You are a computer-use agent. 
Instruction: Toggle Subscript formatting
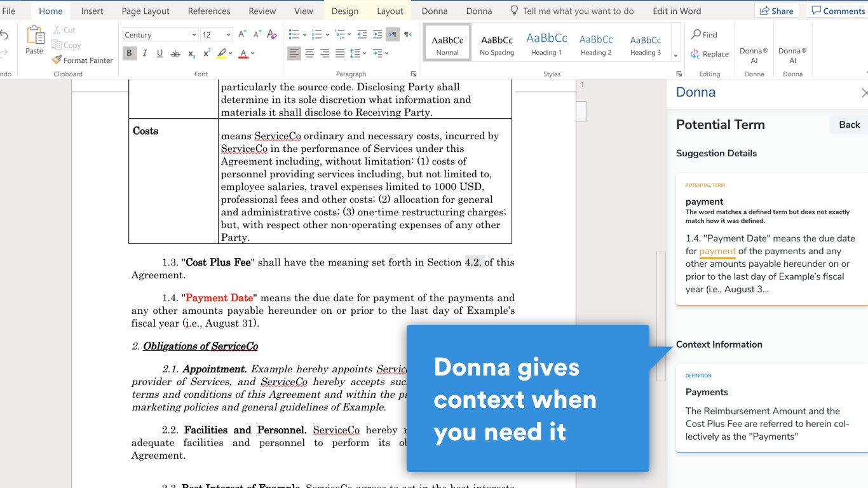[x=191, y=53]
